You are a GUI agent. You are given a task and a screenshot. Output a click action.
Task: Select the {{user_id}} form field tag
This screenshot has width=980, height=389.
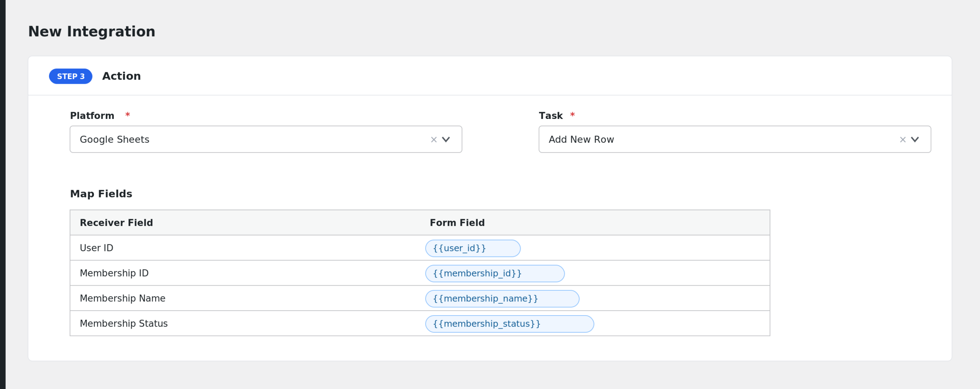[473, 248]
